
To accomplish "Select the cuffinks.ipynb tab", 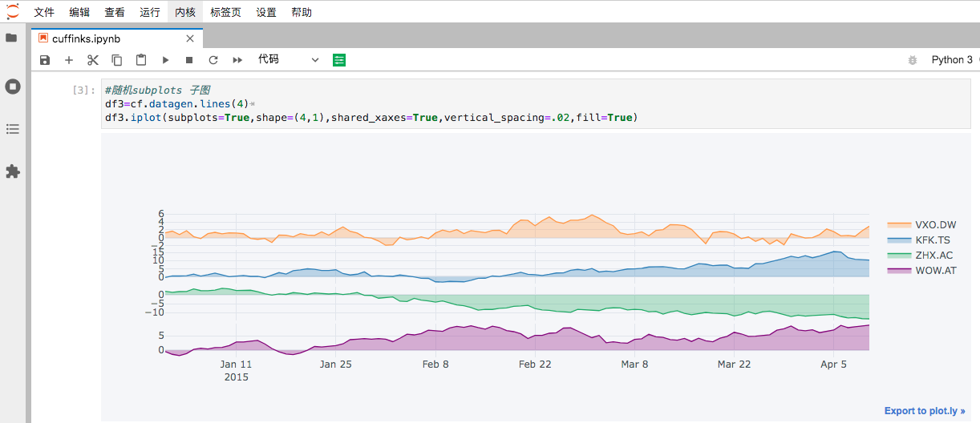I will (x=117, y=38).
